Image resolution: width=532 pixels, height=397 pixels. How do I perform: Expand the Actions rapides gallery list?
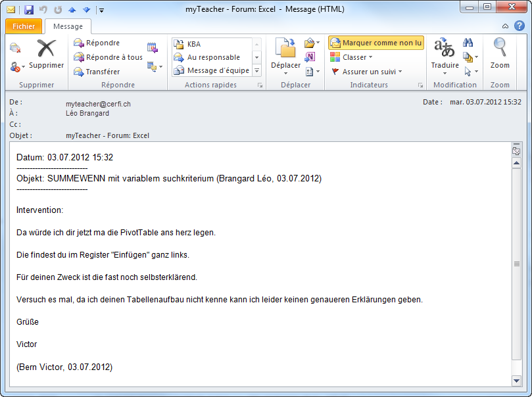256,71
